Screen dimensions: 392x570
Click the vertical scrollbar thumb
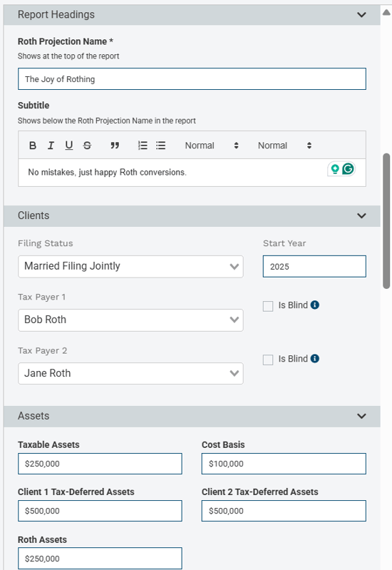[x=386, y=221]
